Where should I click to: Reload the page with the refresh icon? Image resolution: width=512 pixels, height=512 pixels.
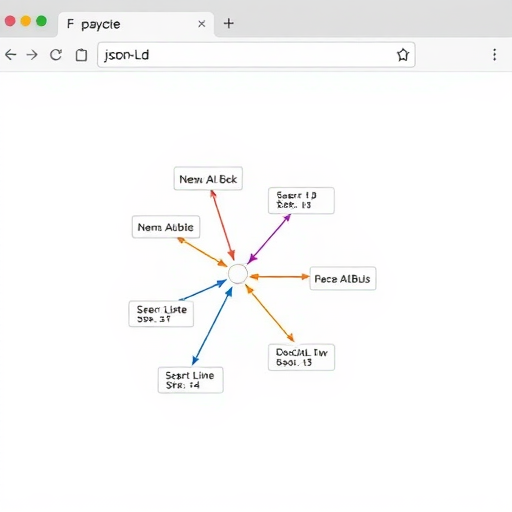point(56,55)
